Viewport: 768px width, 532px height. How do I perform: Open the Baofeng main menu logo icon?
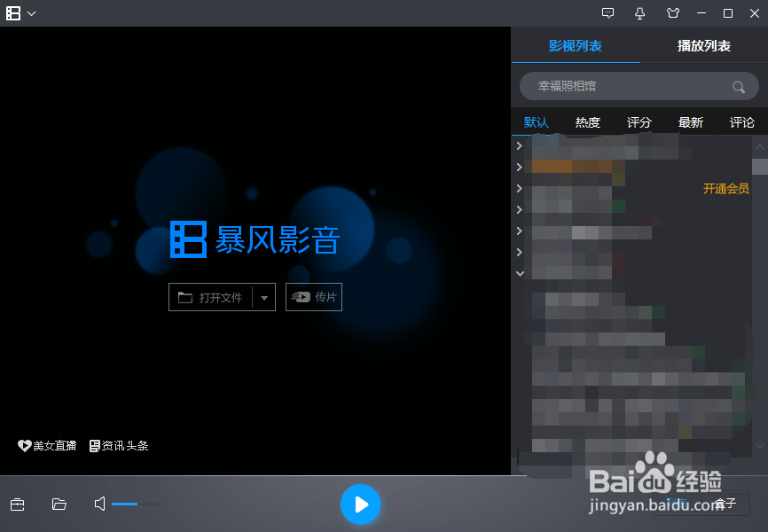[x=13, y=13]
